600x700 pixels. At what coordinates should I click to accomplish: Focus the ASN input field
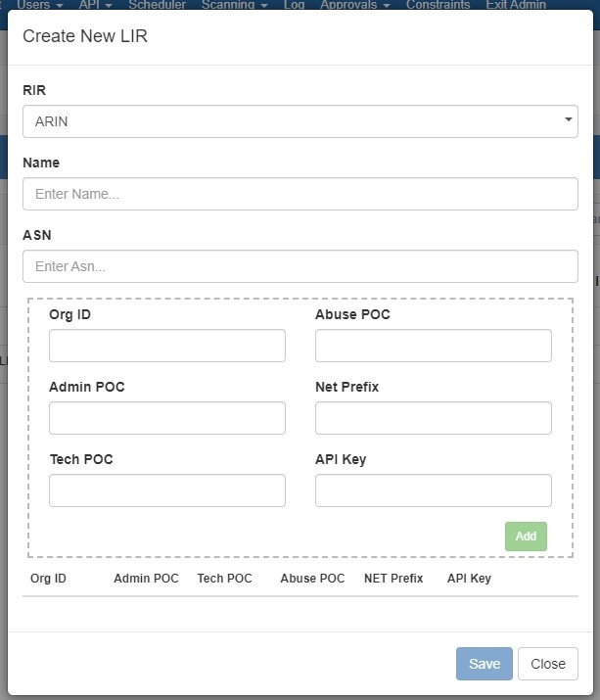point(300,266)
